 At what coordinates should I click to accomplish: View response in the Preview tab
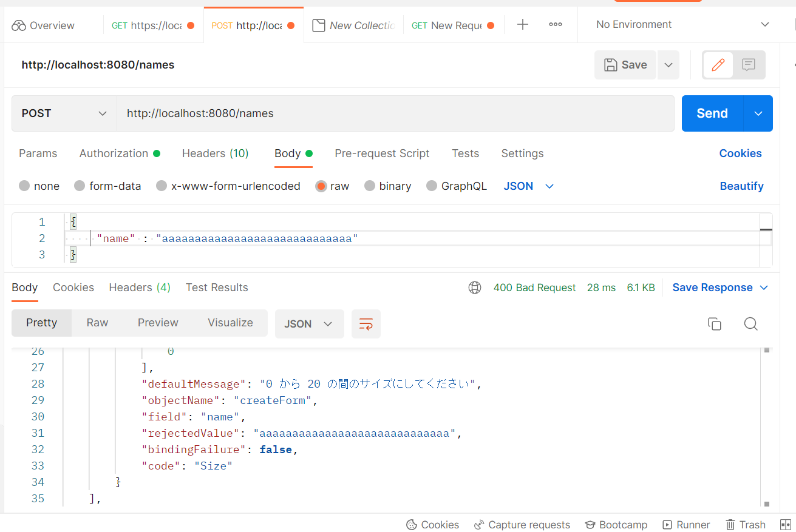coord(158,322)
